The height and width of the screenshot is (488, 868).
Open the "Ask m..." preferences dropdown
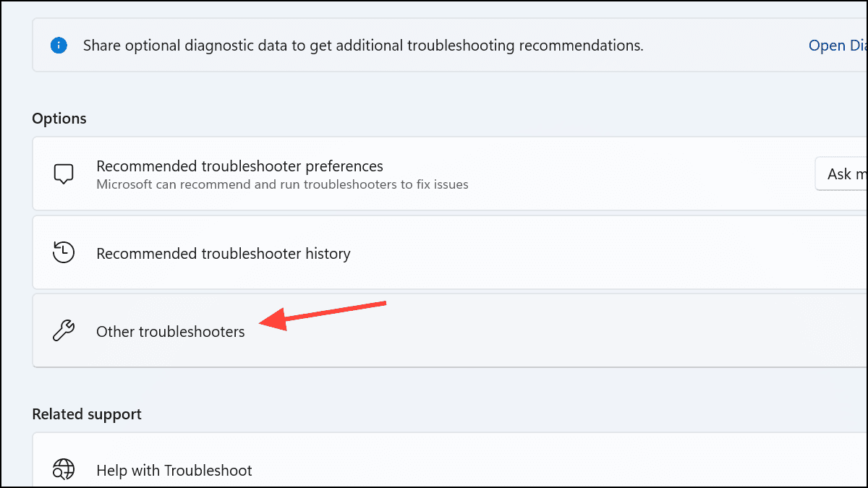coord(841,174)
